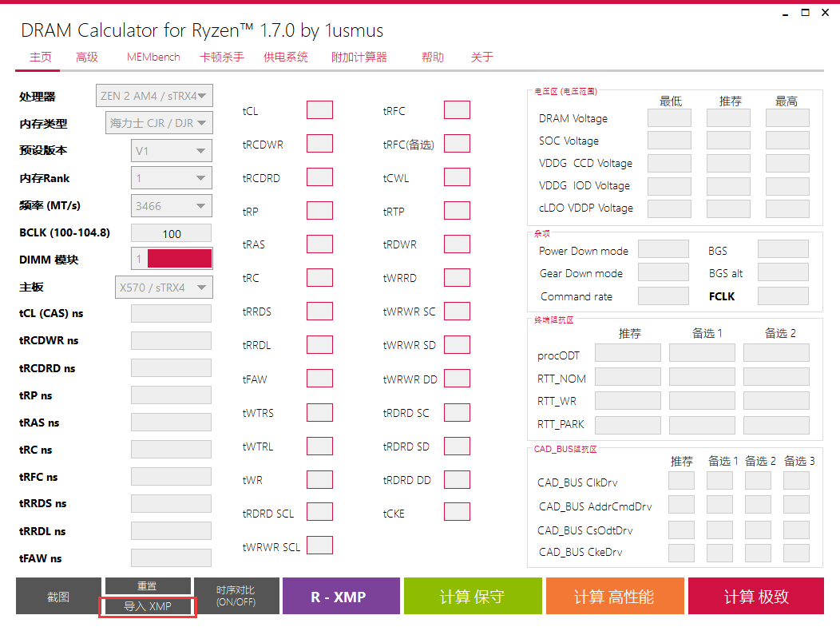The height and width of the screenshot is (631, 840).
Task: Click the 导入 XMP button
Action: [x=148, y=606]
